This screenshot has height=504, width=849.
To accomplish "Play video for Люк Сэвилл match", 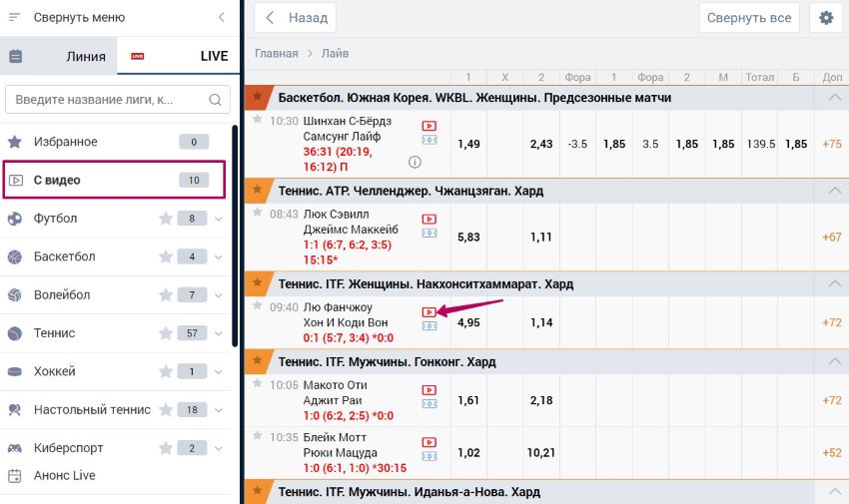I will pos(428,219).
